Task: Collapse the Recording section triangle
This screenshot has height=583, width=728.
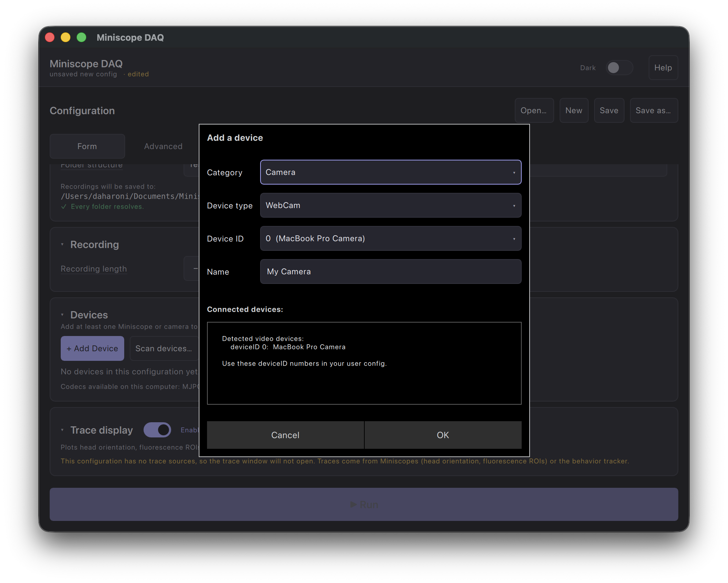Action: coord(62,245)
